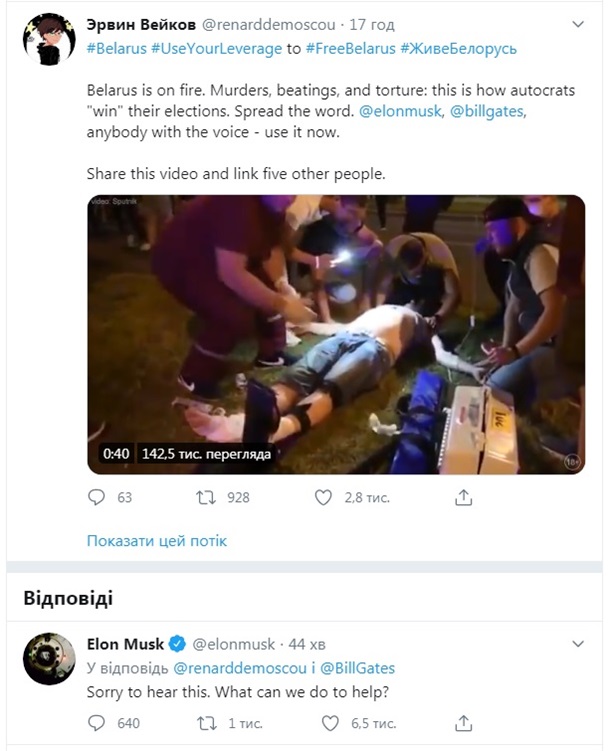Like the Belarus video tweet

coord(323,497)
